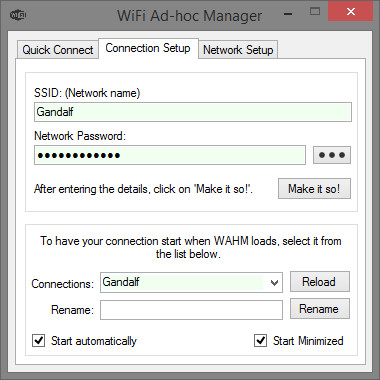Switch to the Network Setup tab

tap(238, 50)
